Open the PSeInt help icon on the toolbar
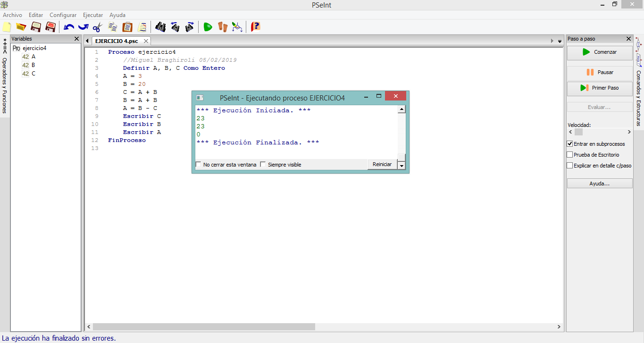 [255, 27]
